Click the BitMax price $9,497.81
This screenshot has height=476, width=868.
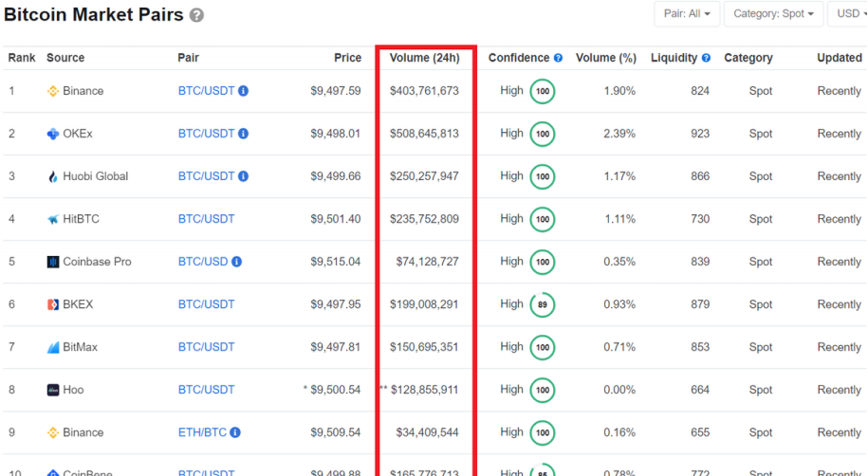pyautogui.click(x=336, y=347)
